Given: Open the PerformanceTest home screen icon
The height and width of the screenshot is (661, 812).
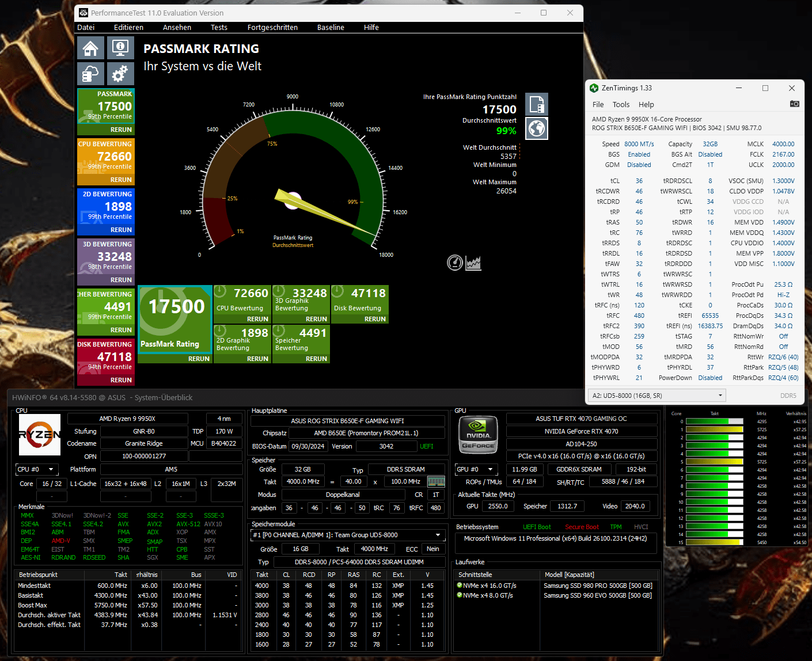Looking at the screenshot, I should tap(90, 48).
